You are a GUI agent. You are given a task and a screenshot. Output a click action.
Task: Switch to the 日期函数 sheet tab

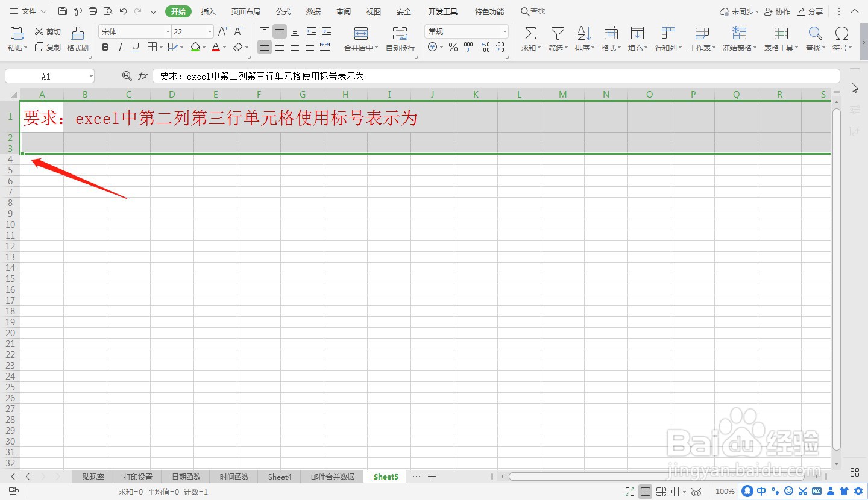(186, 476)
